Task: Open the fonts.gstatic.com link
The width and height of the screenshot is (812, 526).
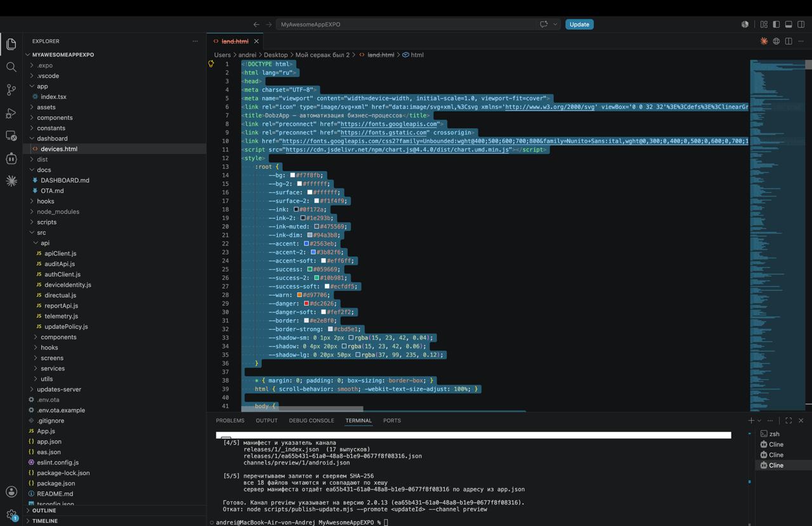Action: click(x=384, y=133)
